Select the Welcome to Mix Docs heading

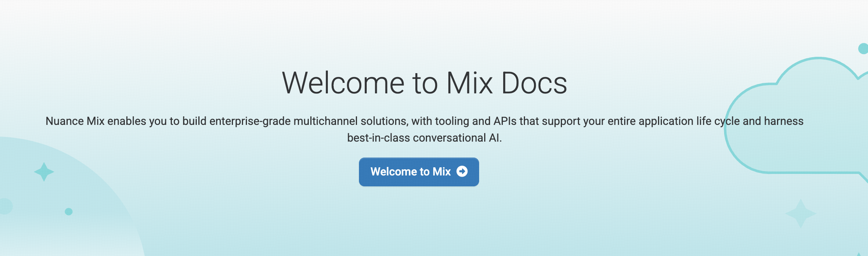pyautogui.click(x=424, y=83)
